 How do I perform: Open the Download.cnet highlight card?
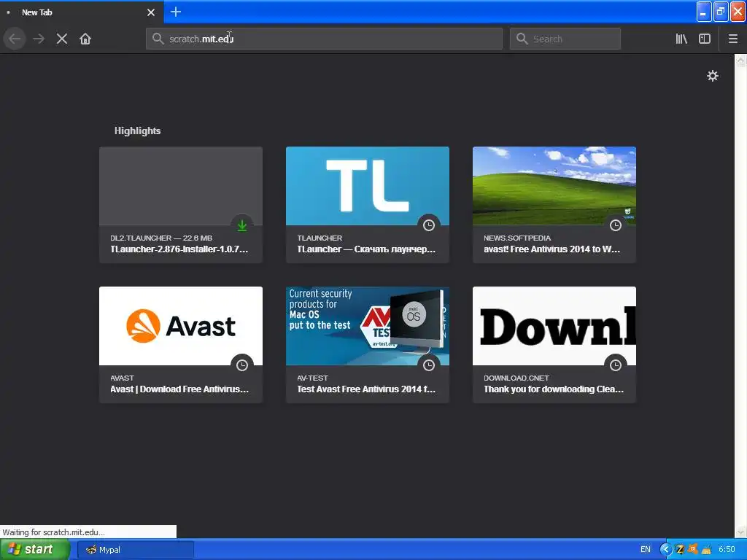click(x=554, y=344)
